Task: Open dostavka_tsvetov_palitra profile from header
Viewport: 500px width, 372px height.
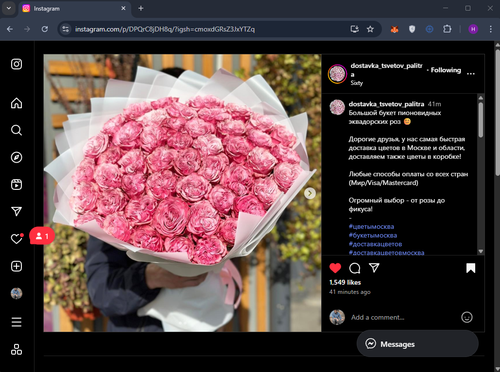Action: click(x=386, y=70)
